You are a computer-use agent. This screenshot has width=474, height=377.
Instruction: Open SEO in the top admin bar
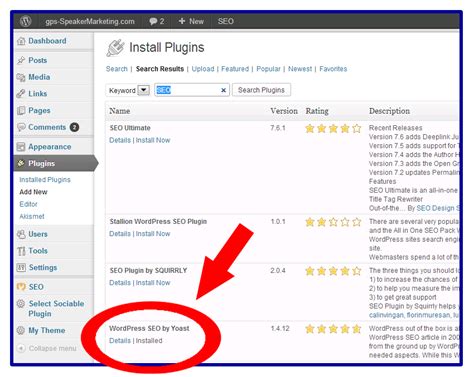(x=226, y=21)
